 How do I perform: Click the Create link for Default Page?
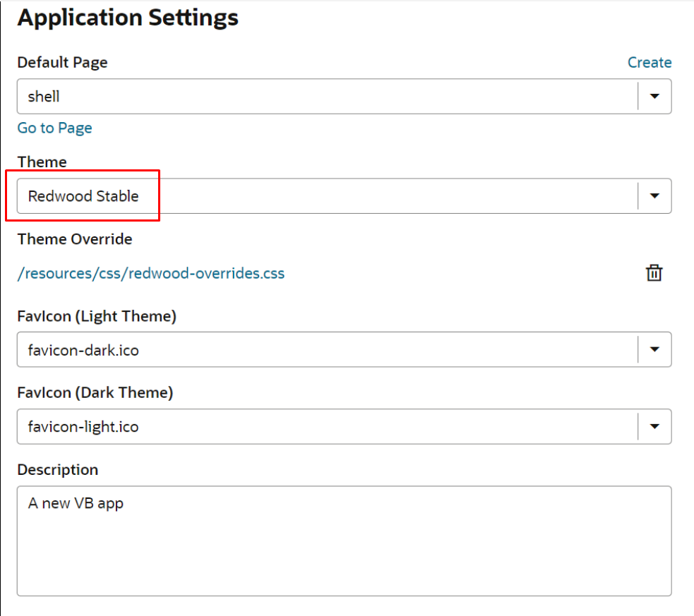[x=650, y=62]
